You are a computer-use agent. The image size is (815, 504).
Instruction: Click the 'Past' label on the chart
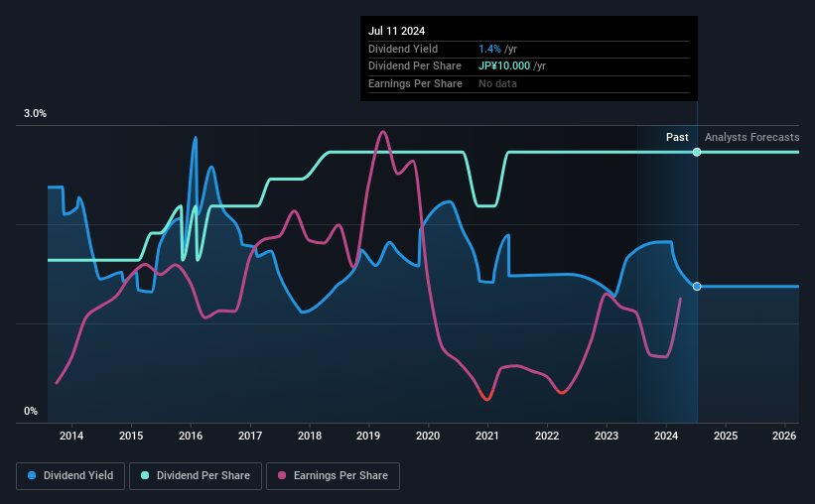[x=677, y=137]
